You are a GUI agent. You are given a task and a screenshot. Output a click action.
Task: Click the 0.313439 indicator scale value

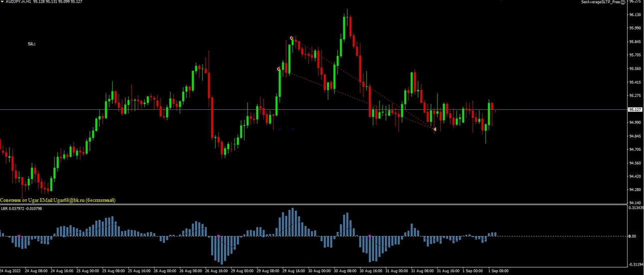tap(636, 208)
